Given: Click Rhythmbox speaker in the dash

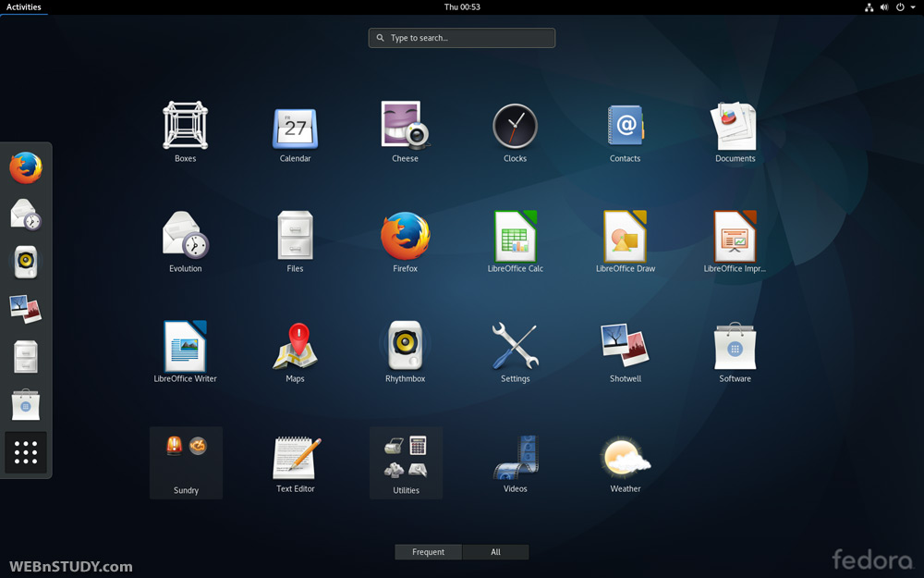Looking at the screenshot, I should click(25, 262).
